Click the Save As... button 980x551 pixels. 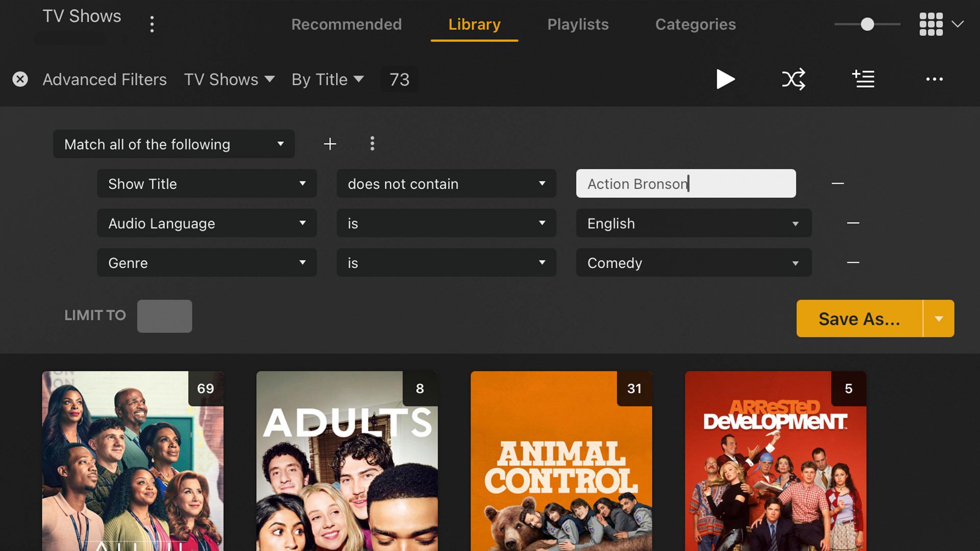pyautogui.click(x=859, y=319)
